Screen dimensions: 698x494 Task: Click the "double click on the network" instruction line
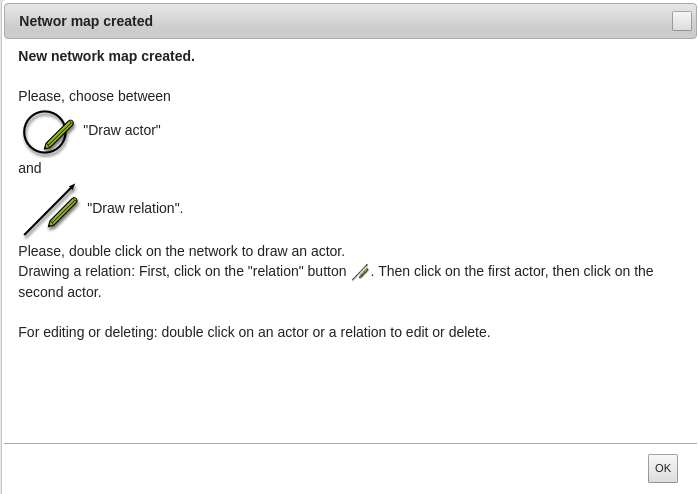(182, 251)
